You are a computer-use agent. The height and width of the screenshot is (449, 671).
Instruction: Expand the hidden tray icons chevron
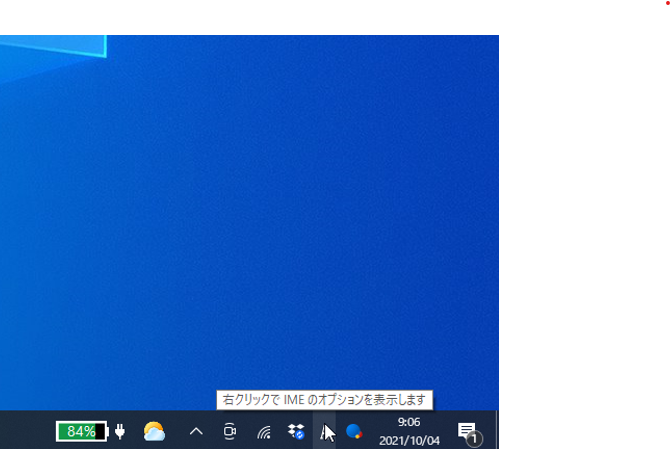196,431
